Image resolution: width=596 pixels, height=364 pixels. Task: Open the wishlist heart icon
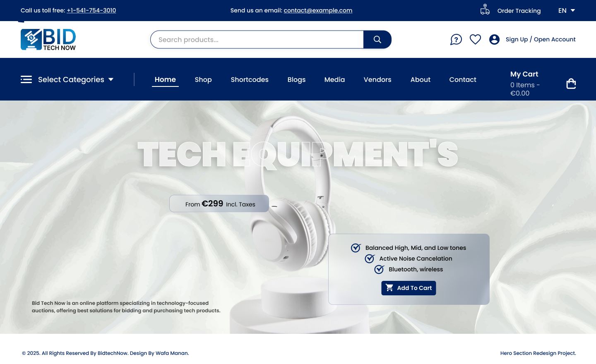(475, 39)
